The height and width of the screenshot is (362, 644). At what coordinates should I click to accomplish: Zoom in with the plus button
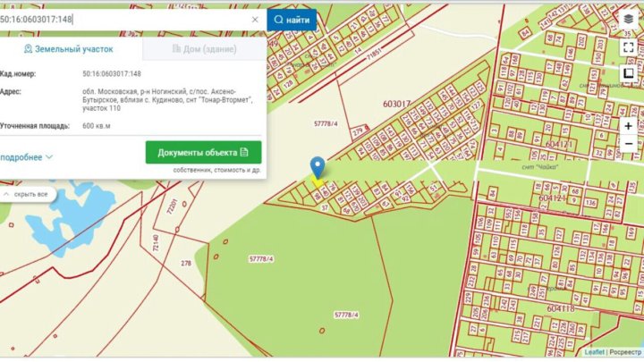click(x=629, y=126)
